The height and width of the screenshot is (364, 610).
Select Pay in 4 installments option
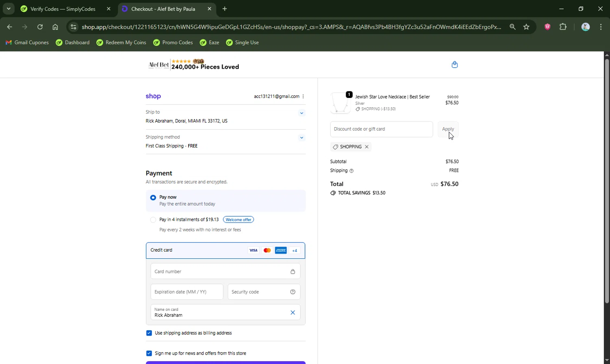[153, 220]
